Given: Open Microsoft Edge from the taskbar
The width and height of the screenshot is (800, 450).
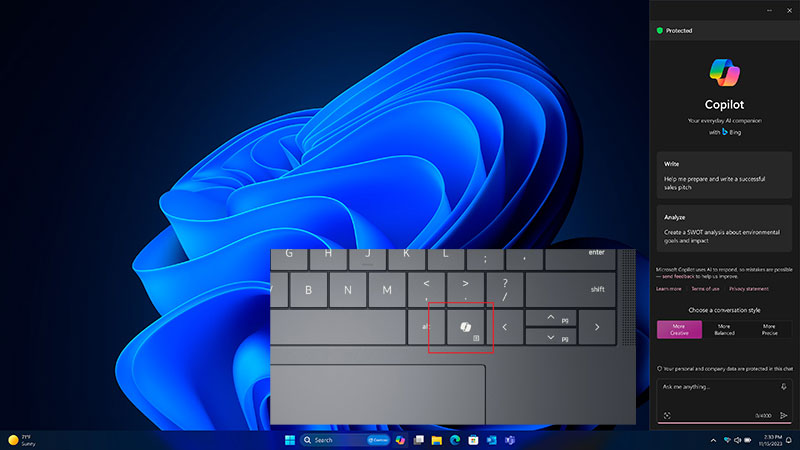Looking at the screenshot, I should pos(455,440).
